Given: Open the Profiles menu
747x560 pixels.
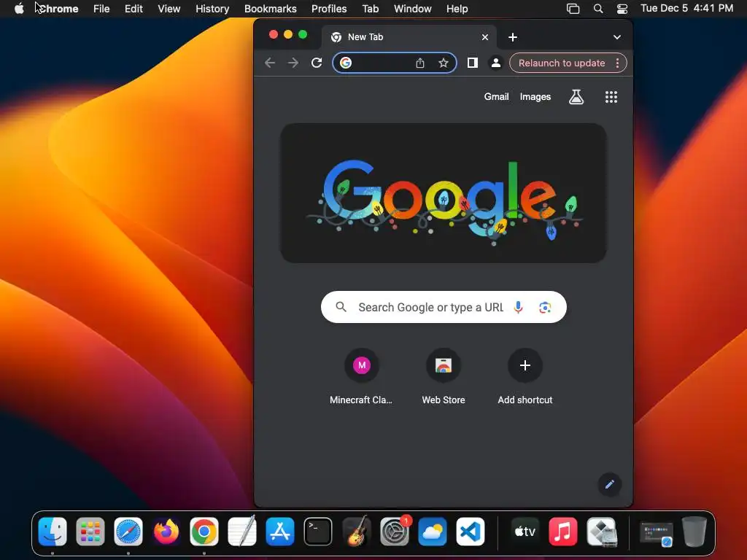Looking at the screenshot, I should point(329,9).
